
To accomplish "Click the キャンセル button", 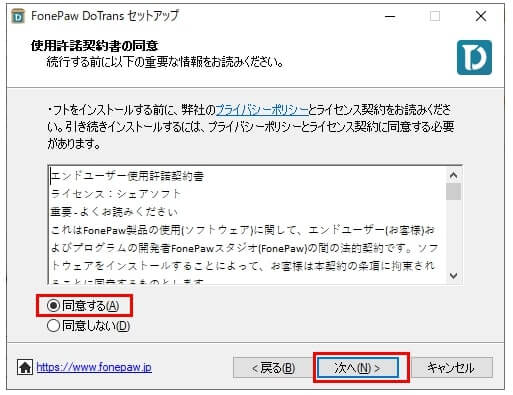I will (x=451, y=367).
